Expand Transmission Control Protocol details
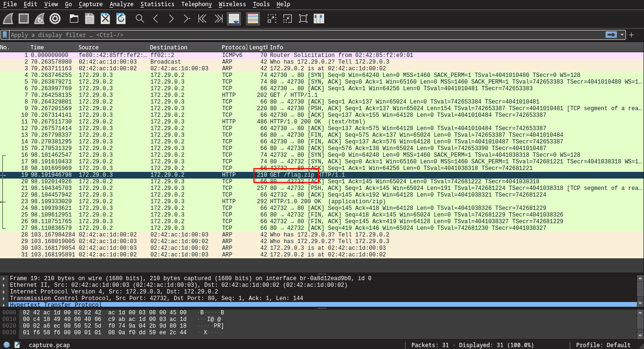 click(5, 299)
